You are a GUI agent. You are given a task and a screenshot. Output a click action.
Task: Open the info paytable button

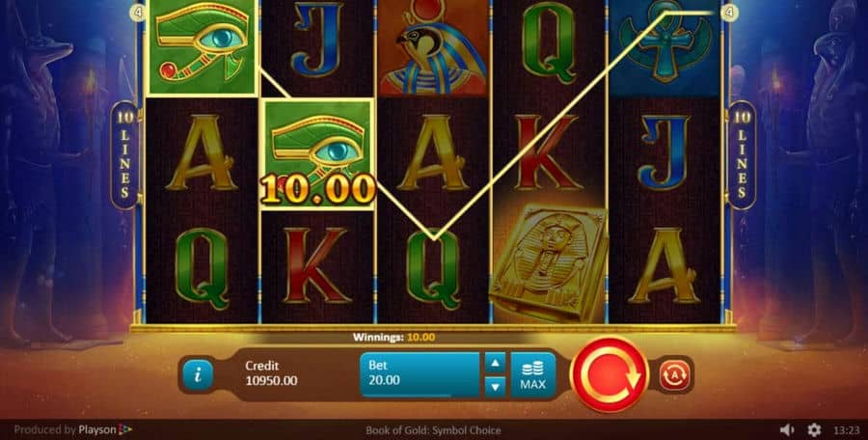point(197,374)
